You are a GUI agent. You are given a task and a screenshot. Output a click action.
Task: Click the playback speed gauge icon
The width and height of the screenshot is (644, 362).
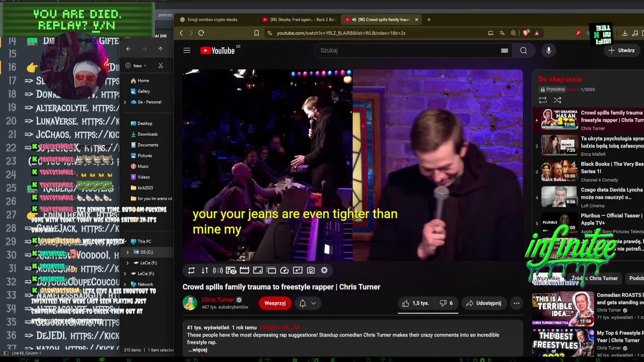pos(284,270)
